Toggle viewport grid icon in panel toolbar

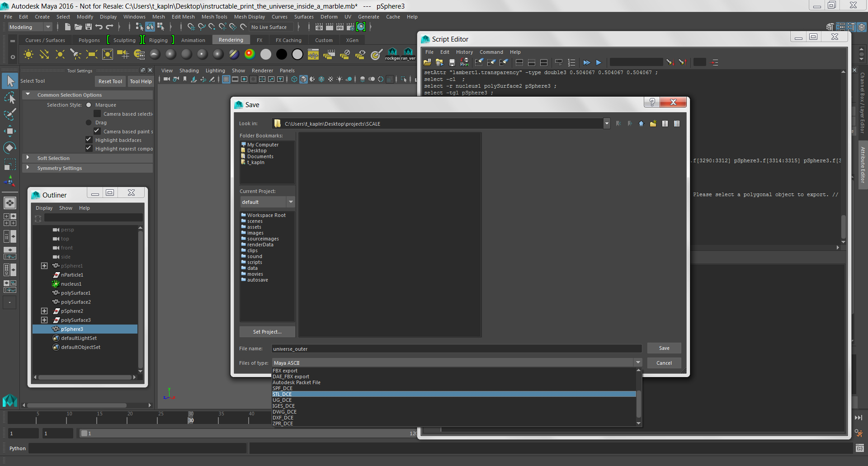226,79
